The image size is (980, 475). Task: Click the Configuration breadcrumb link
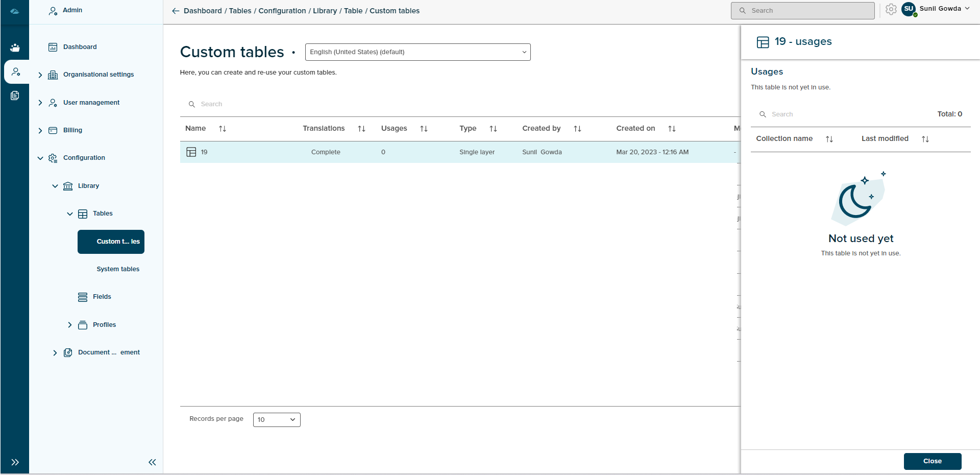(282, 11)
